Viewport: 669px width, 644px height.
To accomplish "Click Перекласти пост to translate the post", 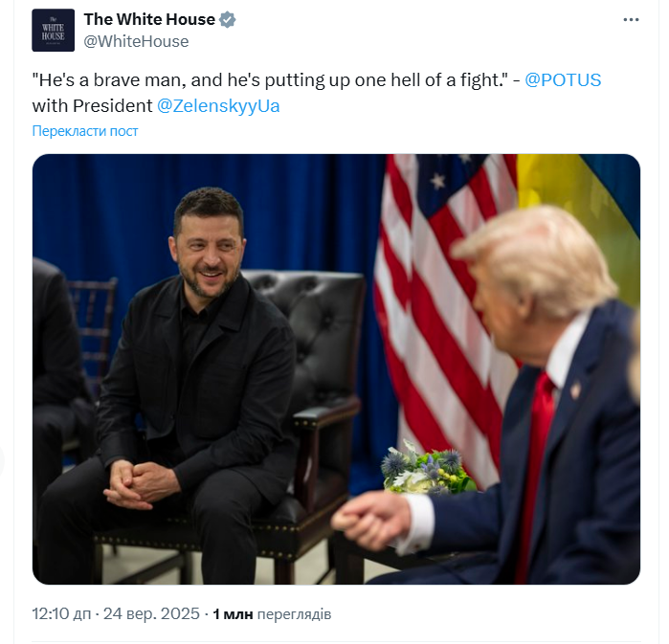I will tap(85, 131).
